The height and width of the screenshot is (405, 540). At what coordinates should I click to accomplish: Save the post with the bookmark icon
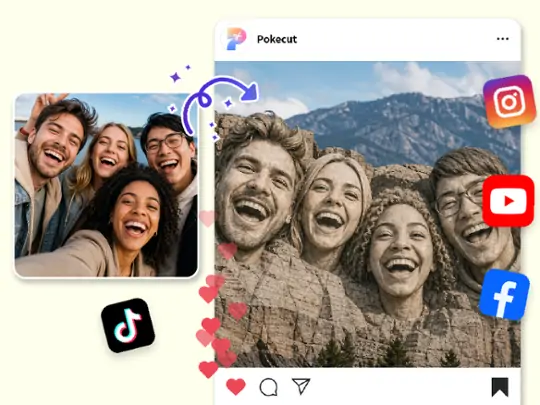[500, 387]
